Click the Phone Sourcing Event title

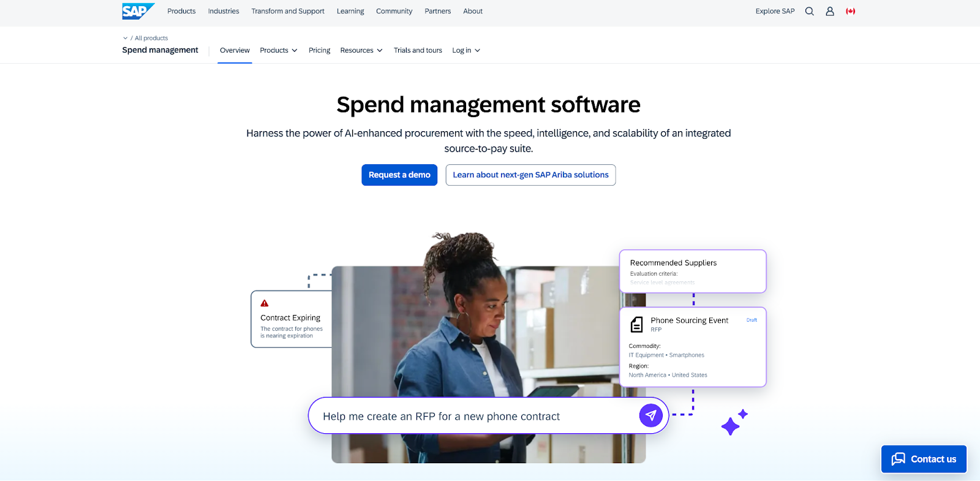click(690, 320)
